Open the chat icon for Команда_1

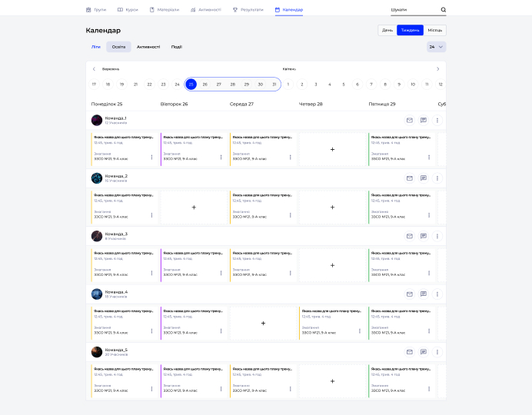424,121
